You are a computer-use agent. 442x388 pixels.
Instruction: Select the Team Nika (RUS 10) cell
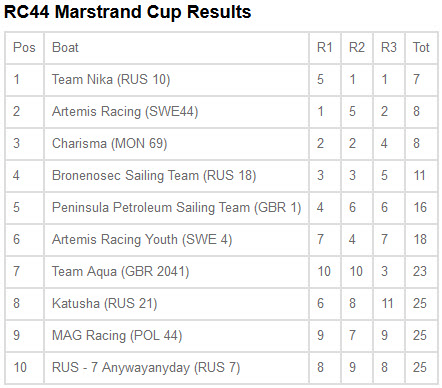click(176, 80)
